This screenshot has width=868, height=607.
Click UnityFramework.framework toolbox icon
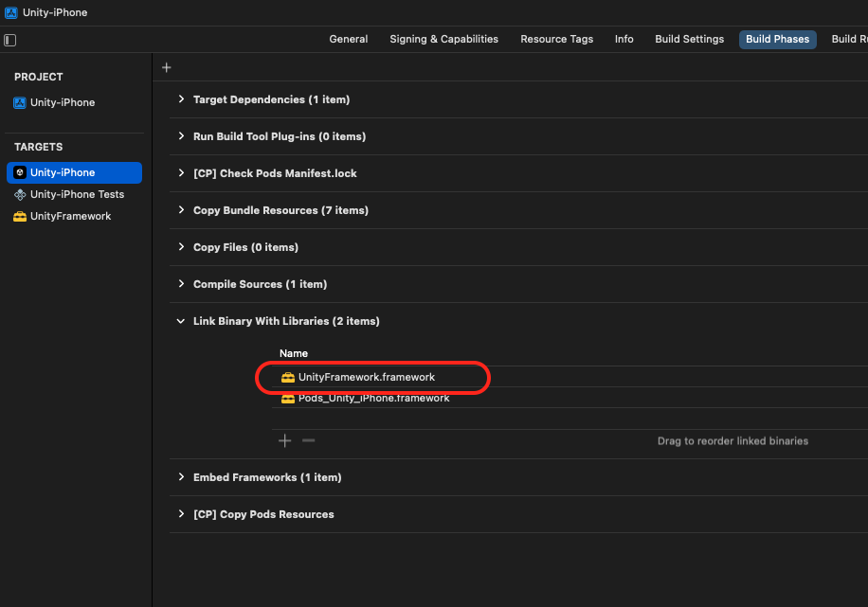288,378
